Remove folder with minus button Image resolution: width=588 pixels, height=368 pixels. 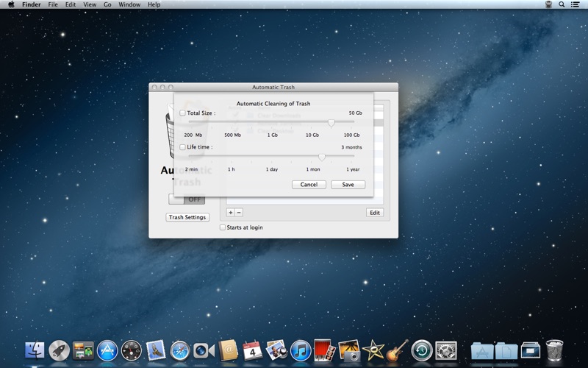click(239, 213)
